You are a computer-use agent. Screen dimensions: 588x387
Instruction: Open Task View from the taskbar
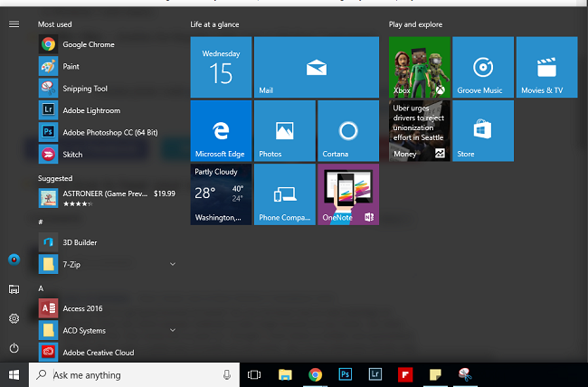(x=254, y=374)
